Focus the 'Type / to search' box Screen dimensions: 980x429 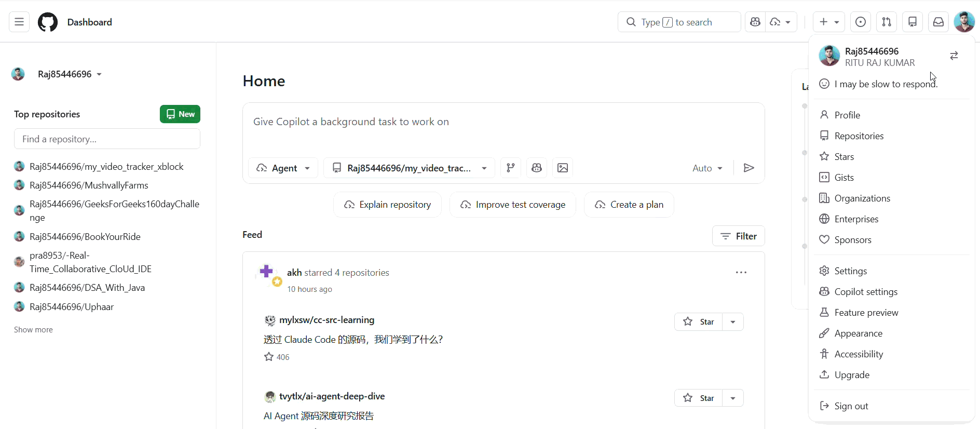tap(679, 22)
